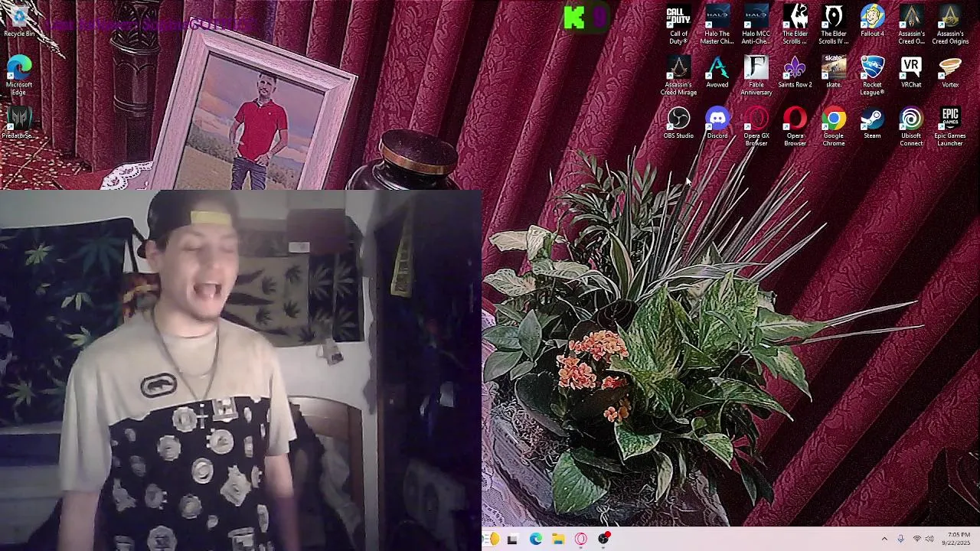Select the Ubisoft Connect shortcut

click(x=911, y=127)
